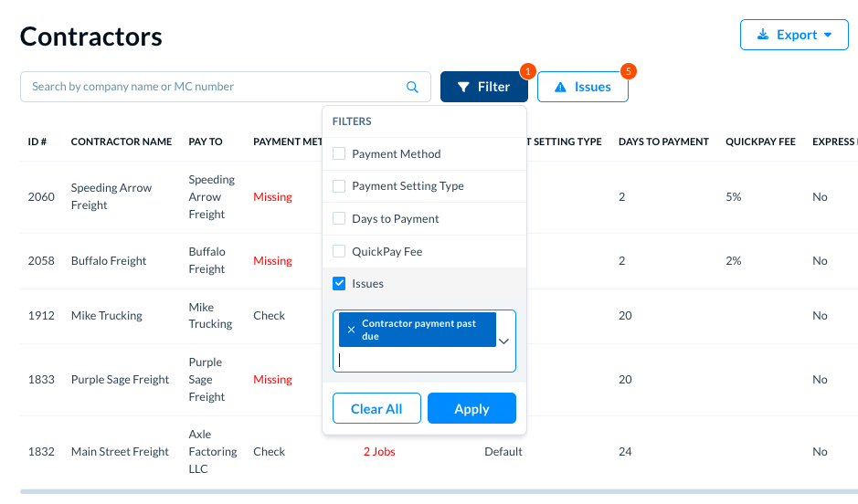858x504 pixels.
Task: Check the Payment Setting Type filter
Action: click(x=339, y=186)
